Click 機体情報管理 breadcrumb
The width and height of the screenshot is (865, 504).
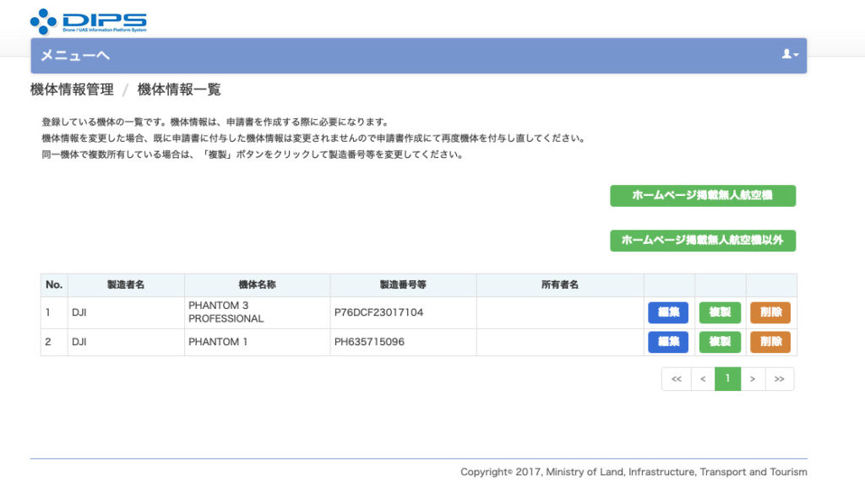tap(71, 89)
